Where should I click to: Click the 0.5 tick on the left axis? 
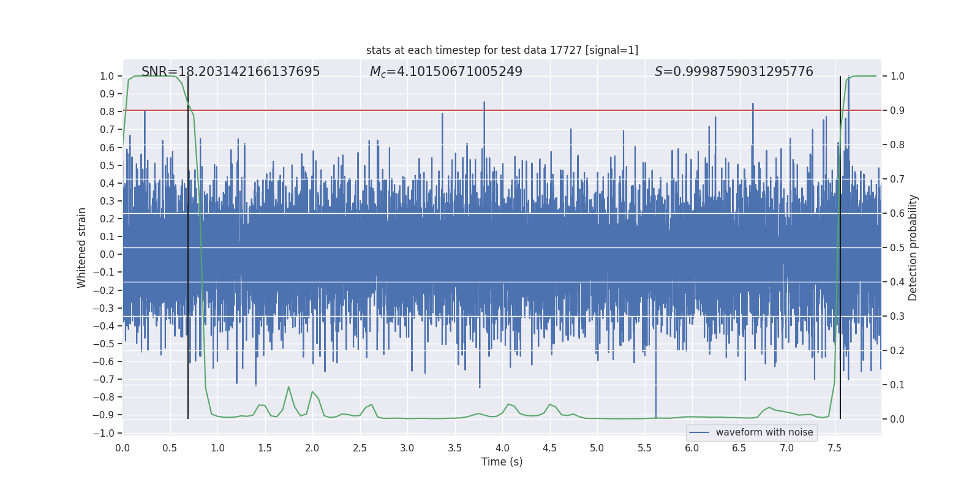(107, 165)
